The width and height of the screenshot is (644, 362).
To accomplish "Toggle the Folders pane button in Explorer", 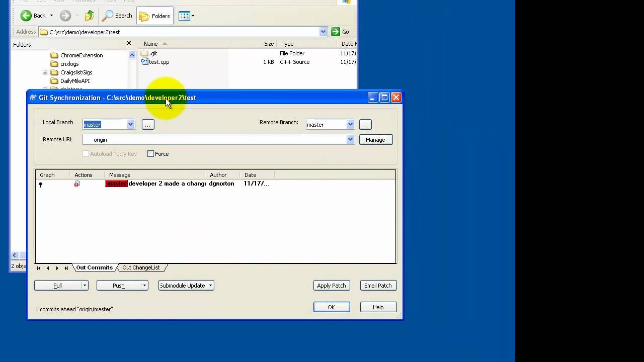I will point(155,16).
